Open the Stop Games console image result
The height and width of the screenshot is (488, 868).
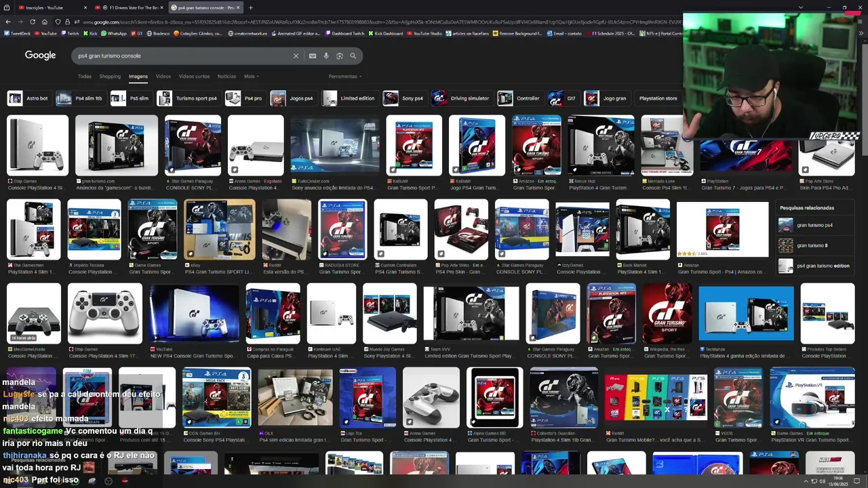[37, 146]
